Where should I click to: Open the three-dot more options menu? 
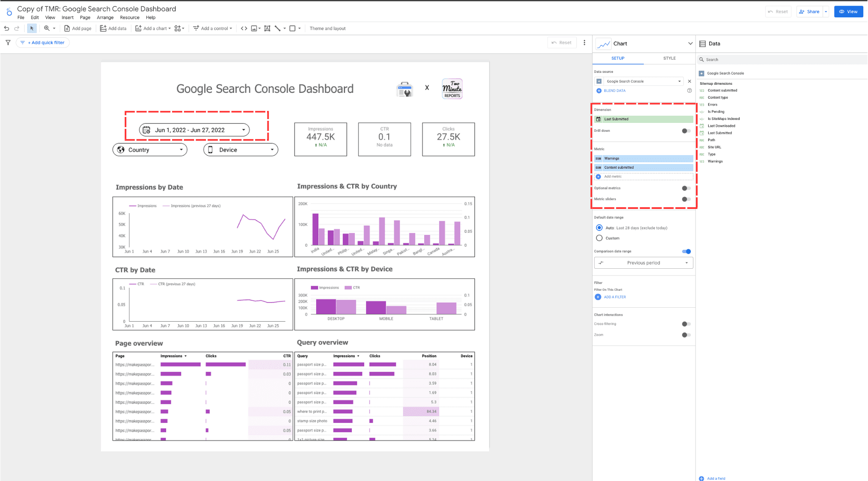click(x=584, y=42)
